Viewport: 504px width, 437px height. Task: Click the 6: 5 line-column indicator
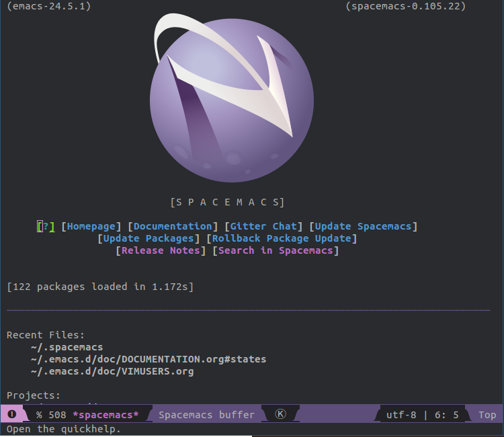coord(447,415)
